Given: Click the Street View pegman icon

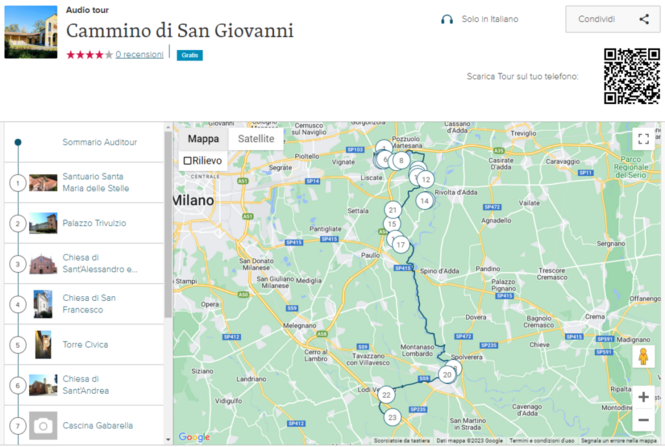Looking at the screenshot, I should point(643,355).
